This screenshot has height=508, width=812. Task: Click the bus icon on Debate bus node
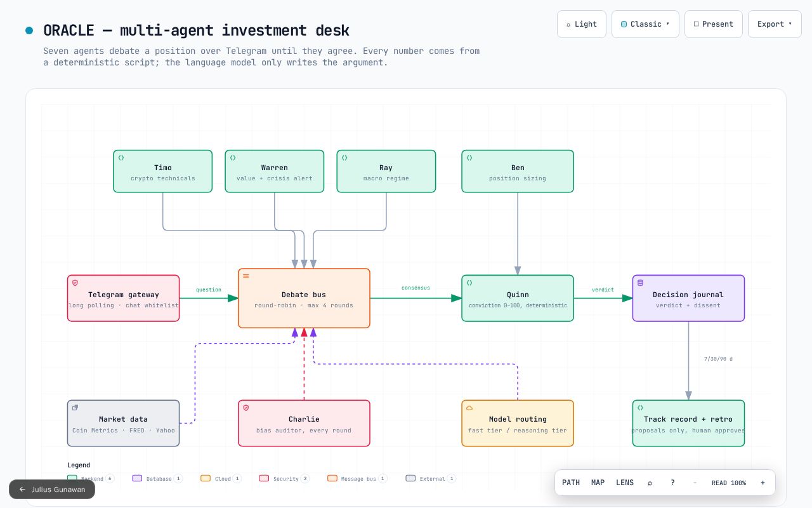point(246,276)
